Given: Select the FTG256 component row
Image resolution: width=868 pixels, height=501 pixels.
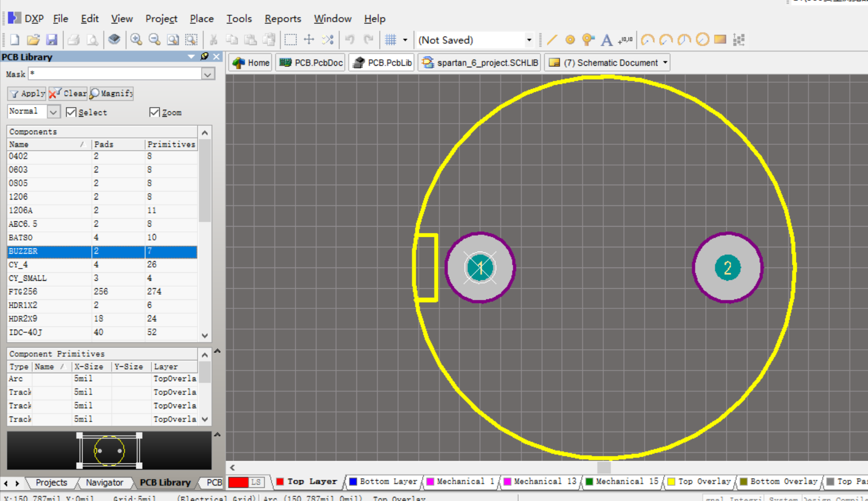Looking at the screenshot, I should click(x=102, y=292).
